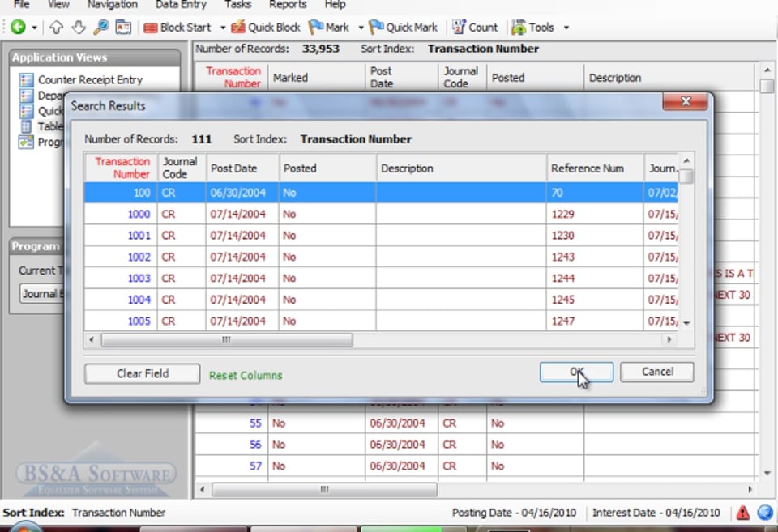Click the Reference Num column header
Image resolution: width=778 pixels, height=532 pixels.
(595, 168)
